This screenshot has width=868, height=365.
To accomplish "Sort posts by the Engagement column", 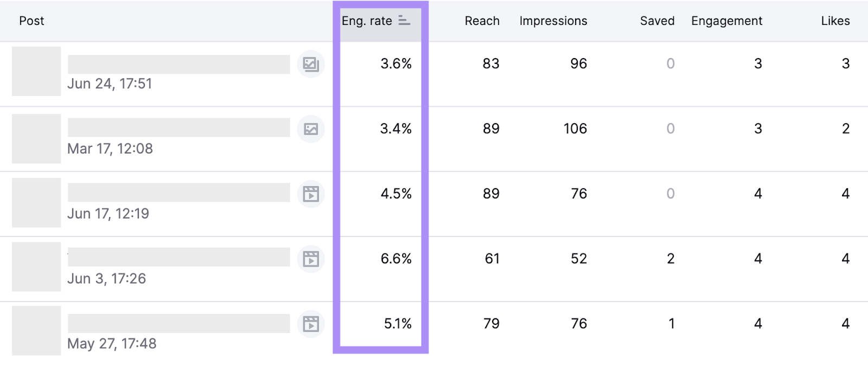I will [x=726, y=21].
